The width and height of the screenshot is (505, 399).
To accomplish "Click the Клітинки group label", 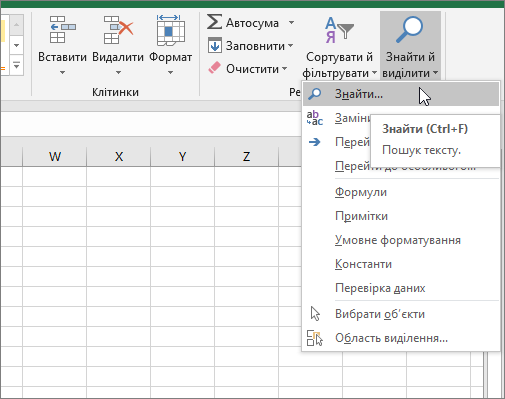I will point(115,92).
